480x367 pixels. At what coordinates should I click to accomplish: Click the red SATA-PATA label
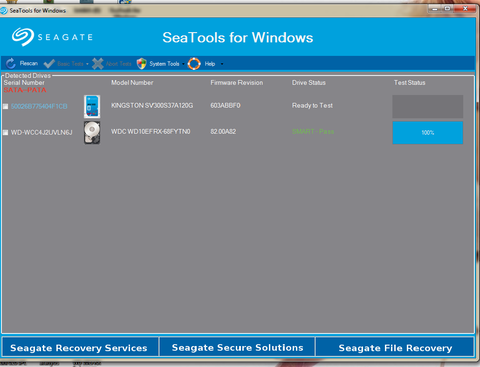tap(25, 90)
